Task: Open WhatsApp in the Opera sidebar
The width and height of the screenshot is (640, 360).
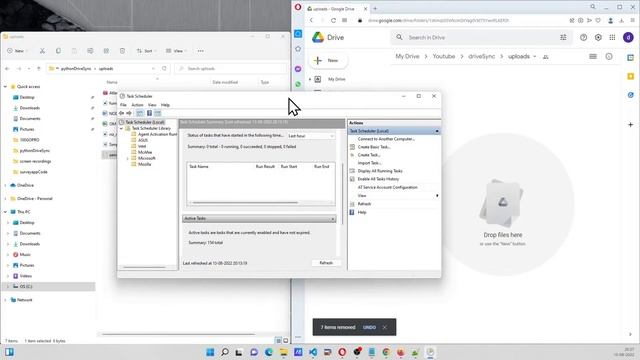Action: 298,84
